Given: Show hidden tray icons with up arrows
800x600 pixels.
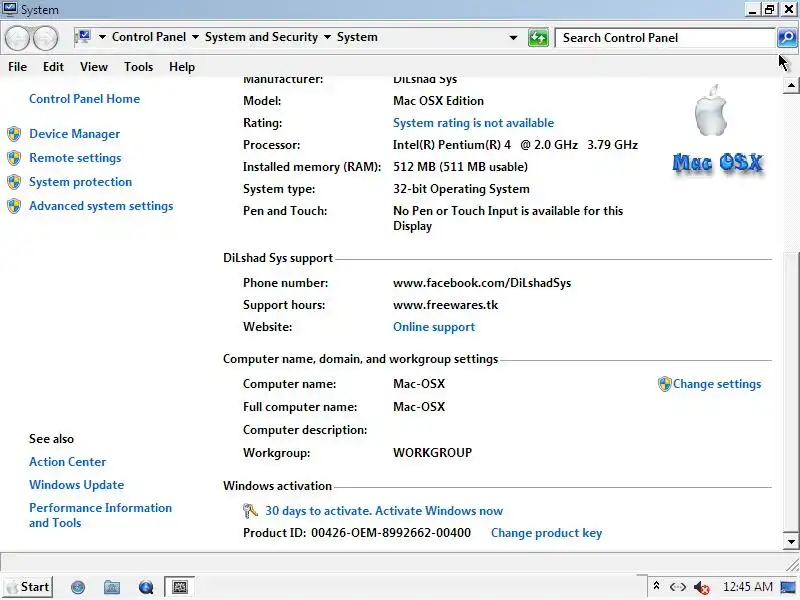Looking at the screenshot, I should pos(656,586).
